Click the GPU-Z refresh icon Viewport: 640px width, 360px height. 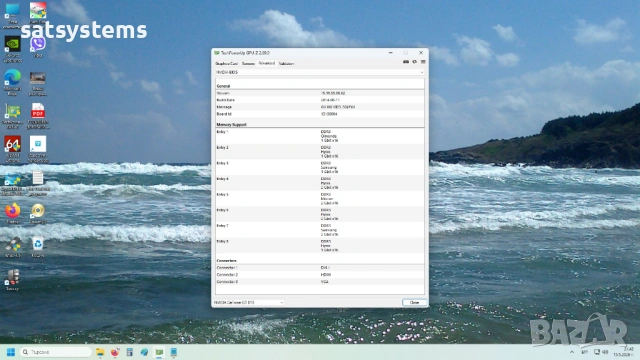(414, 62)
